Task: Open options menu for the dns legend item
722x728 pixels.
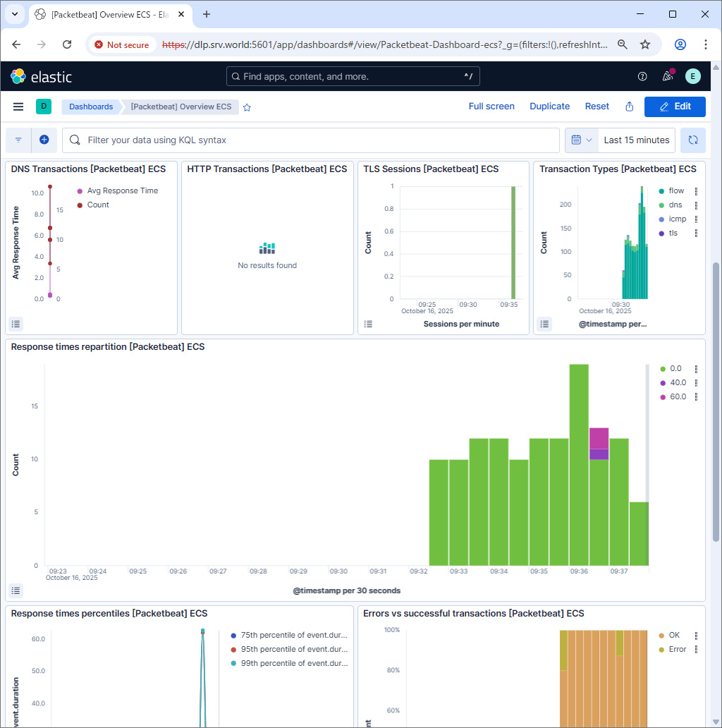Action: tap(697, 205)
